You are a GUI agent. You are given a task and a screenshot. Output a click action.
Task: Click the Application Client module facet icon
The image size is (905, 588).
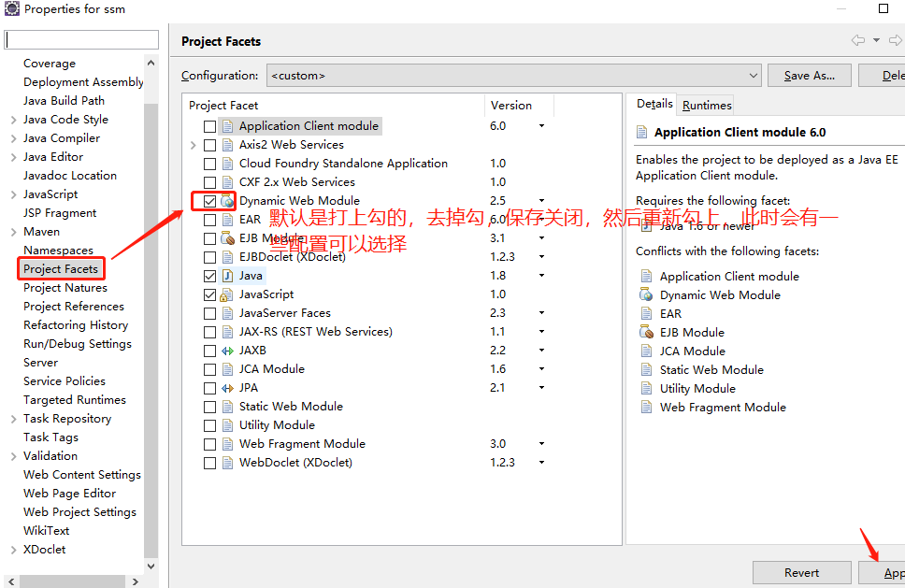click(x=227, y=126)
